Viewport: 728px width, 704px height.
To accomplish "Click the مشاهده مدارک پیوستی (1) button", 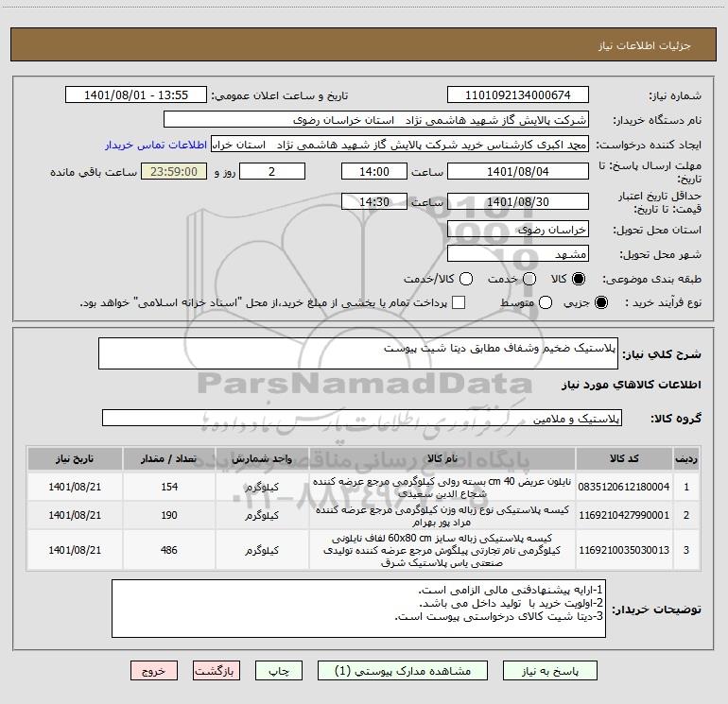I will [403, 671].
